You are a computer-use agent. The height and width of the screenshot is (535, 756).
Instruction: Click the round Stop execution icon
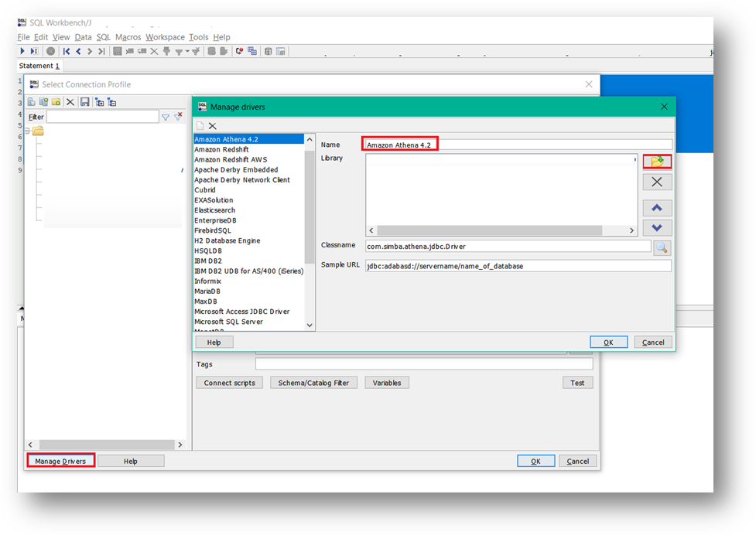pos(50,51)
